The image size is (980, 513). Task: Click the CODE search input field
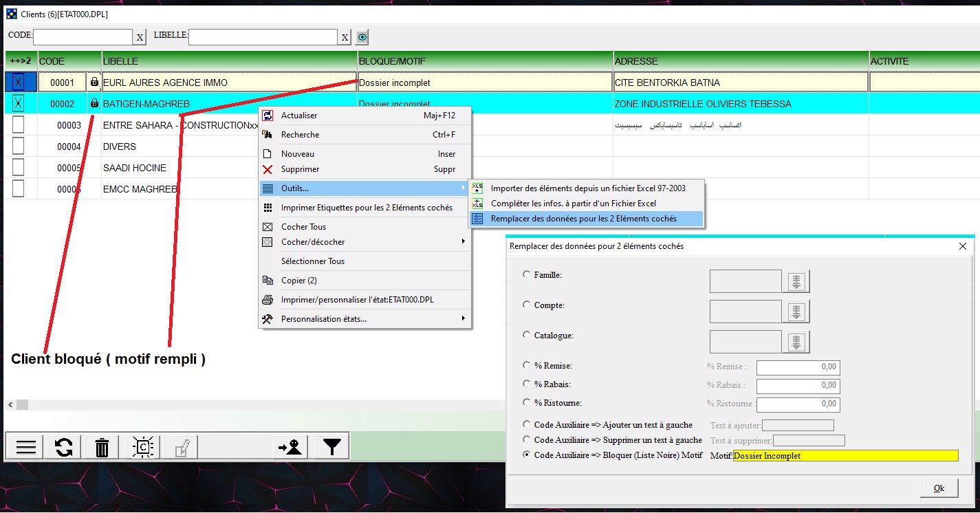83,37
